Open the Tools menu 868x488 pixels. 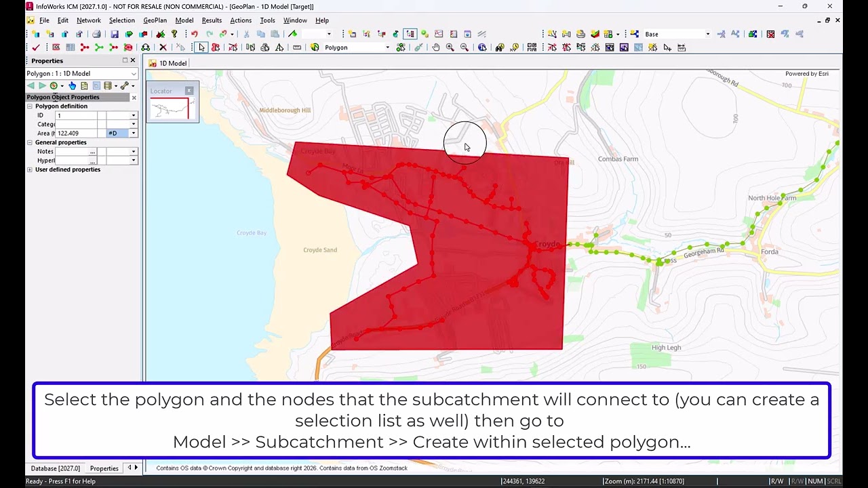click(x=268, y=20)
